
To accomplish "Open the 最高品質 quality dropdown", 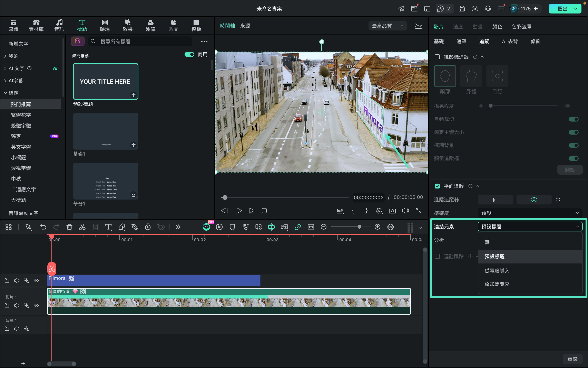I will (388, 26).
